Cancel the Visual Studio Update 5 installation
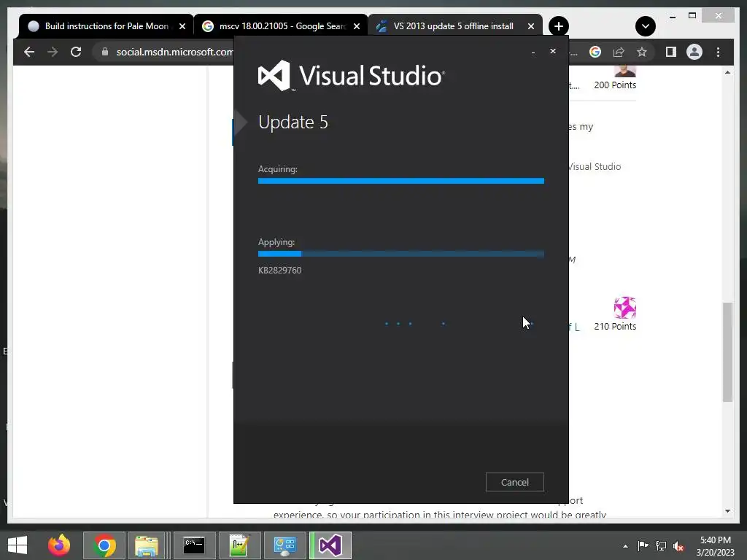747x560 pixels. pyautogui.click(x=514, y=482)
